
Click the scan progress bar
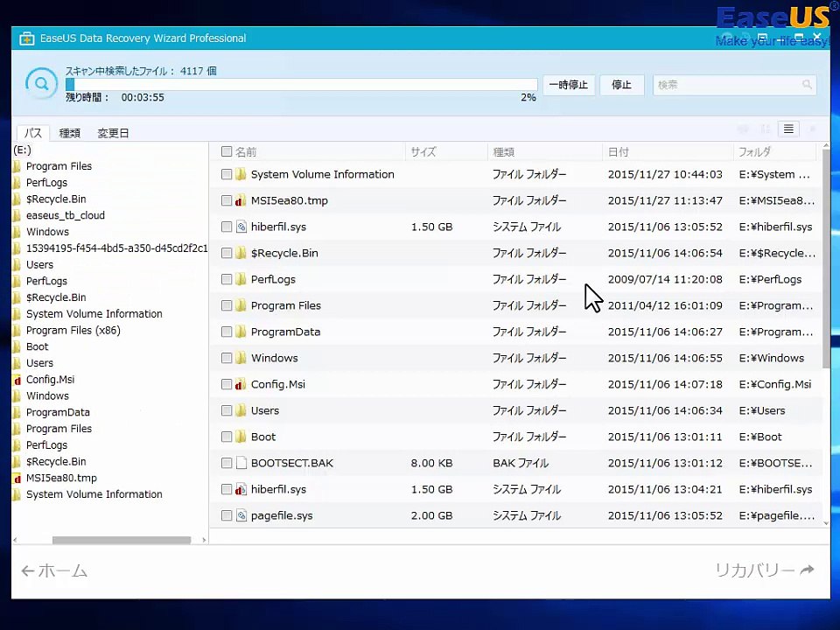[x=302, y=84]
